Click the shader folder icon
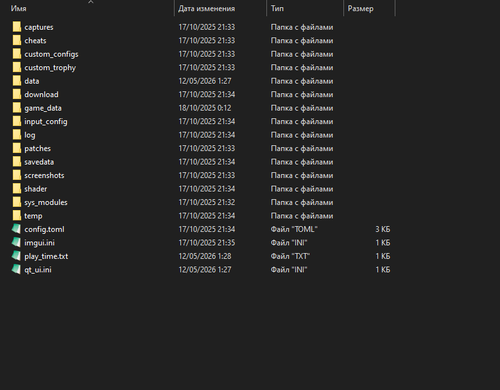 coord(17,189)
